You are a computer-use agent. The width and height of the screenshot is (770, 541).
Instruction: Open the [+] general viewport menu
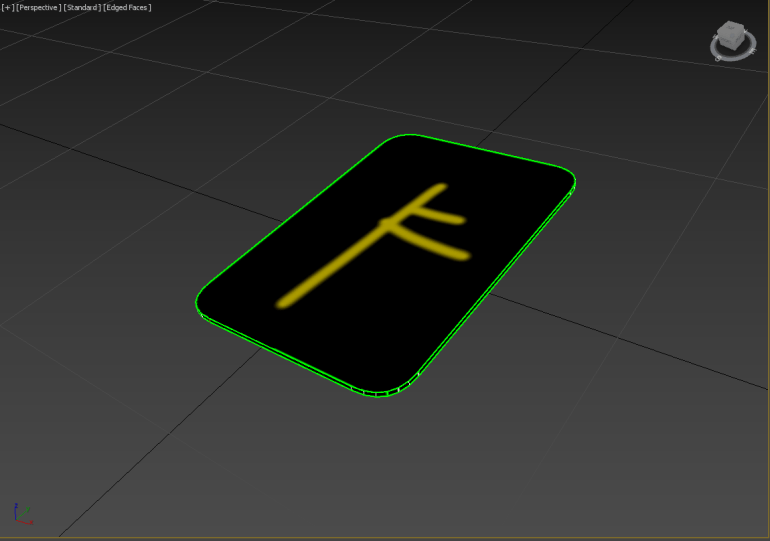[8, 8]
